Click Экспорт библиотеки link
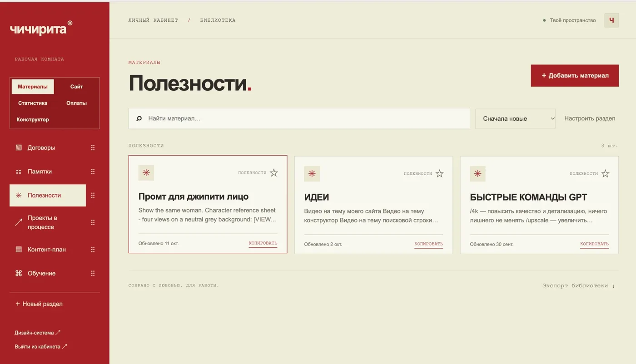This screenshot has height=364, width=636. click(x=578, y=286)
